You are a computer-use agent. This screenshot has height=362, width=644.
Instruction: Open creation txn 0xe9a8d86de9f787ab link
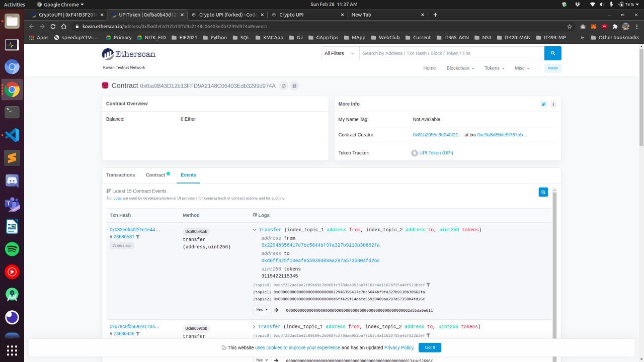point(502,135)
